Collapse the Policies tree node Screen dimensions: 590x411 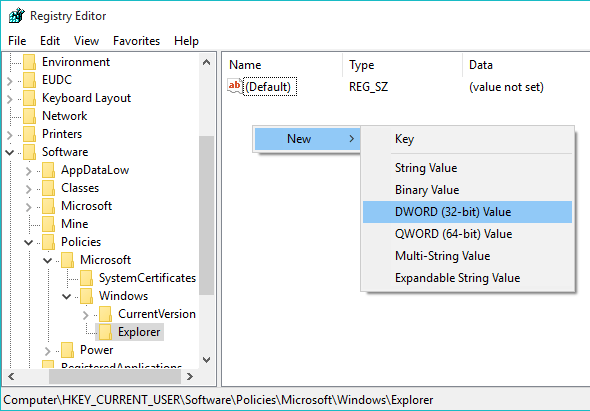click(29, 242)
